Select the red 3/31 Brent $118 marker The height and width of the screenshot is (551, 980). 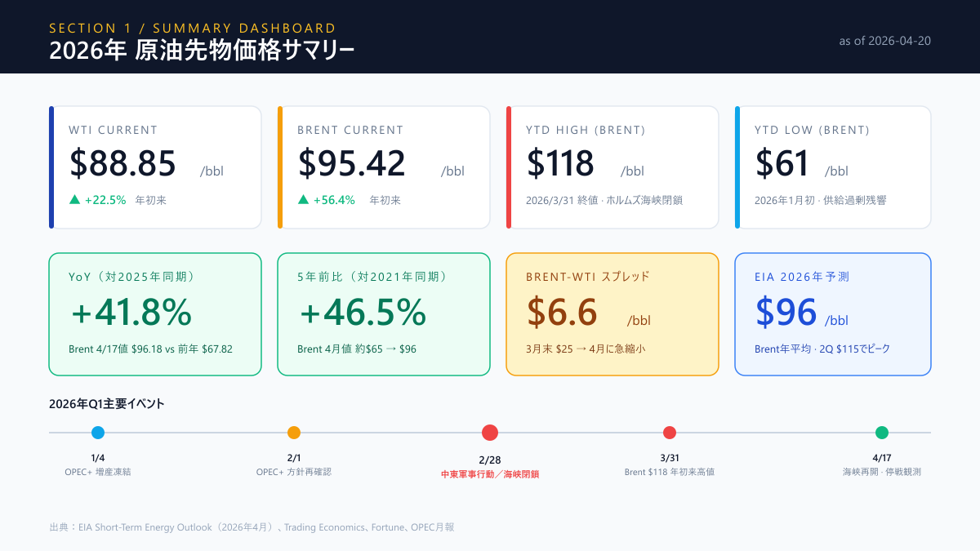pyautogui.click(x=670, y=433)
